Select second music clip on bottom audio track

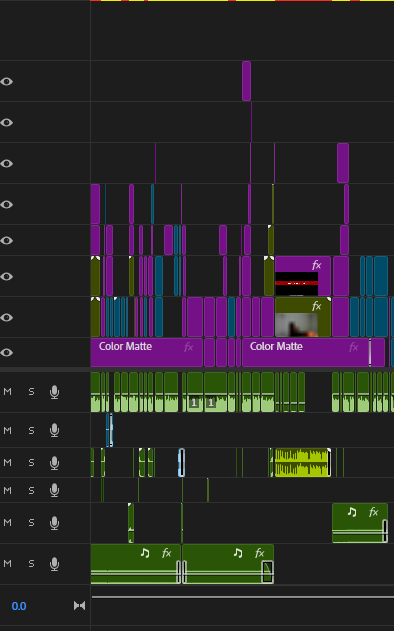pyautogui.click(x=228, y=564)
